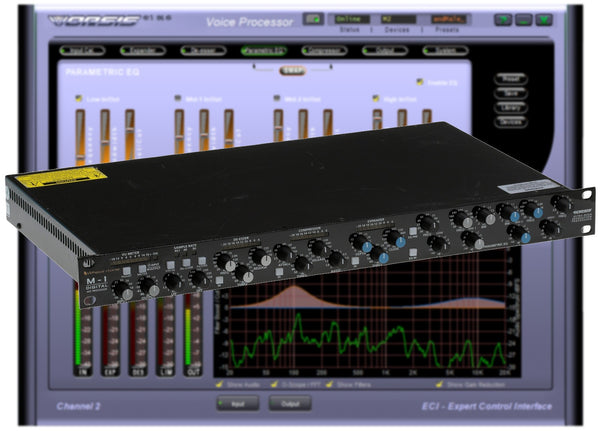This screenshot has height=431, width=600.
Task: Toggle the Enable EQ checkbox
Action: [420, 82]
